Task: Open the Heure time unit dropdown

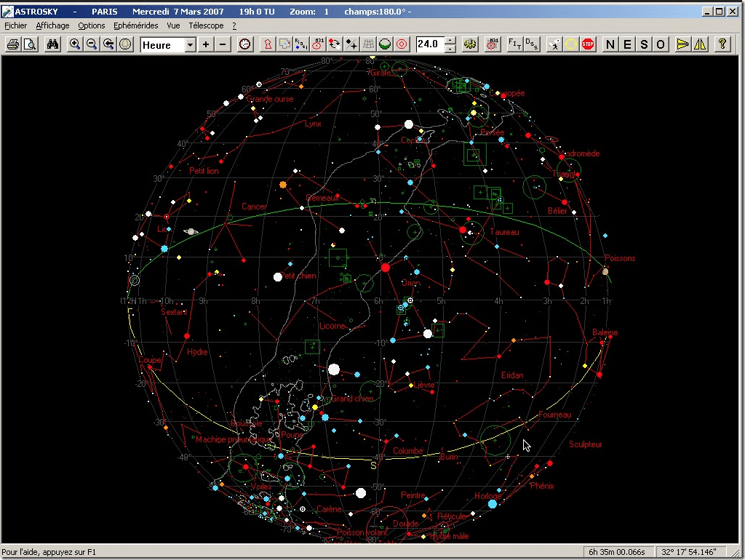Action: [191, 45]
